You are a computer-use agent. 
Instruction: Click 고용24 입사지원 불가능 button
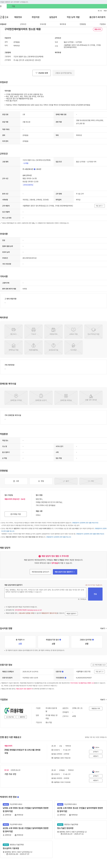63,73
